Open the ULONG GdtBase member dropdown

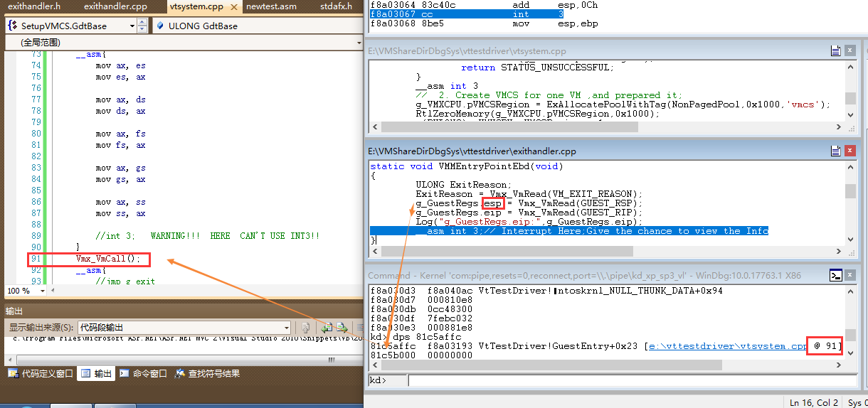point(258,26)
